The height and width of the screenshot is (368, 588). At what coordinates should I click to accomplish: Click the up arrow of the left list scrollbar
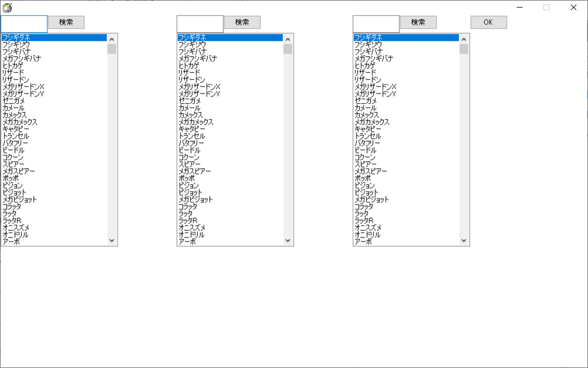tap(112, 39)
